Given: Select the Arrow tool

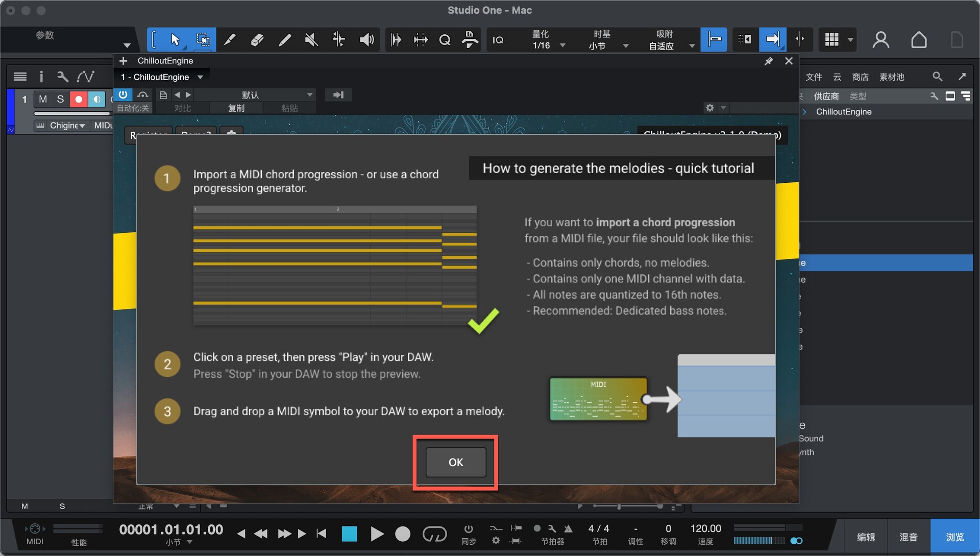Looking at the screenshot, I should [x=175, y=39].
